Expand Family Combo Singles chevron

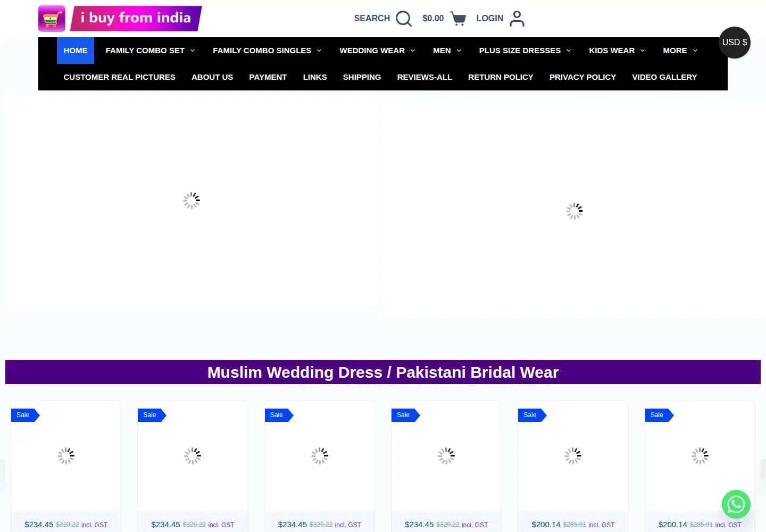point(319,51)
